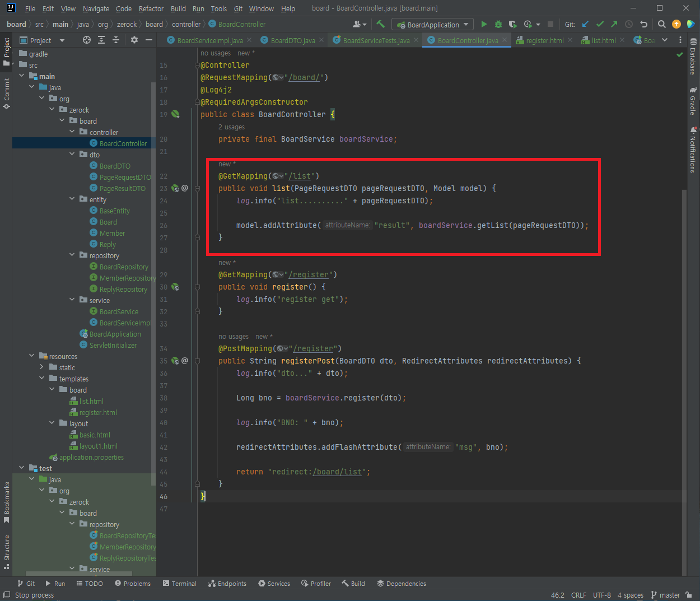The height and width of the screenshot is (601, 700).
Task: Expand the static folder
Action: (x=42, y=367)
